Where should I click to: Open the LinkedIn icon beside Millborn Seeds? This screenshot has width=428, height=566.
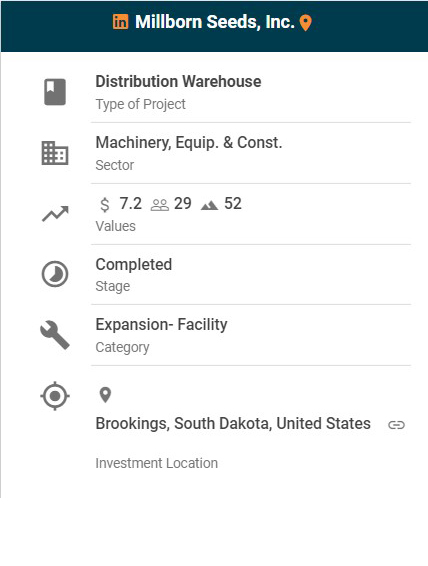(120, 22)
